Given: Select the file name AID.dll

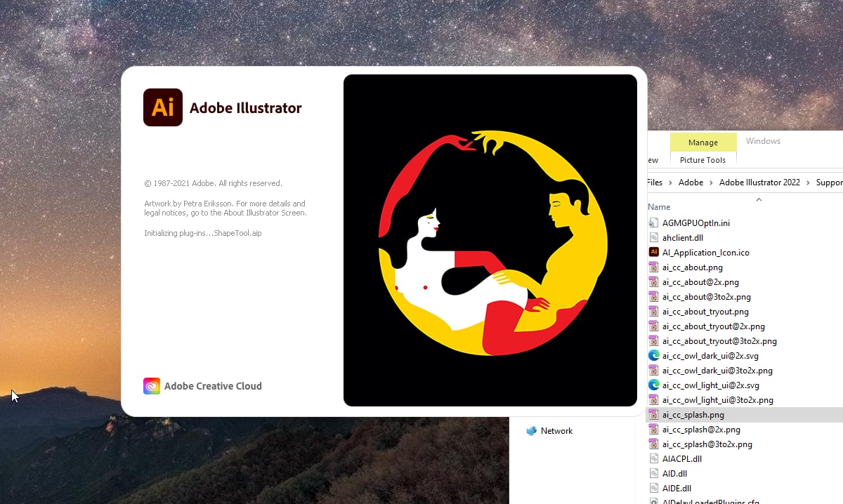Looking at the screenshot, I should (674, 474).
